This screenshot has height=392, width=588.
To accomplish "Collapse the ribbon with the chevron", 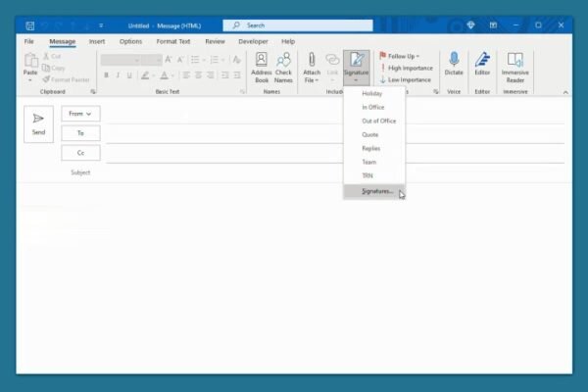I will coord(565,92).
